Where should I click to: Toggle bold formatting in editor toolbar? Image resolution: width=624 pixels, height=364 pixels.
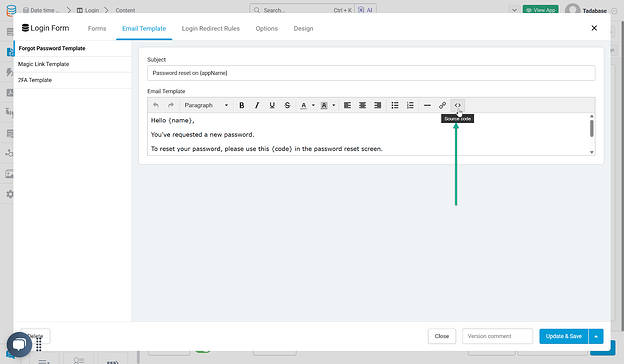242,105
